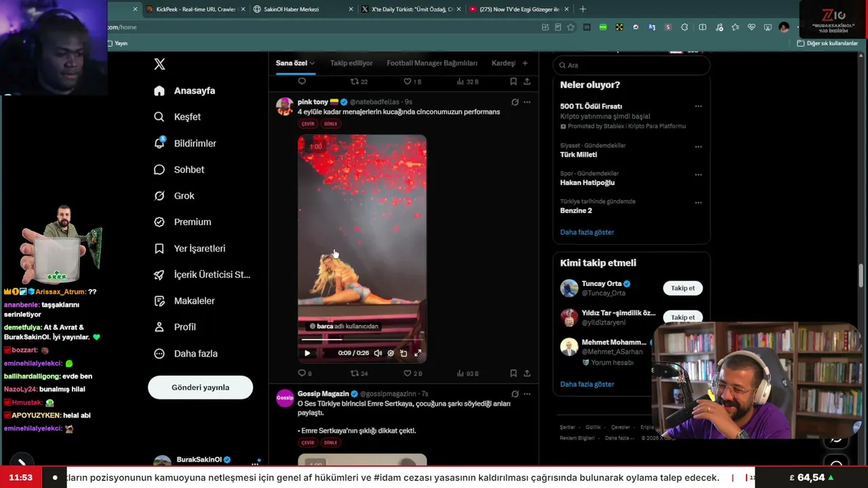Open a new browser tab
The height and width of the screenshot is (488, 868).
(583, 9)
